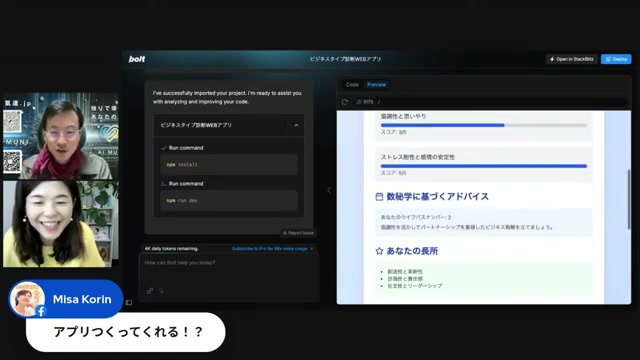Collapse the chat panel with left chevron
Image resolution: width=640 pixels, height=360 pixels.
(x=329, y=190)
